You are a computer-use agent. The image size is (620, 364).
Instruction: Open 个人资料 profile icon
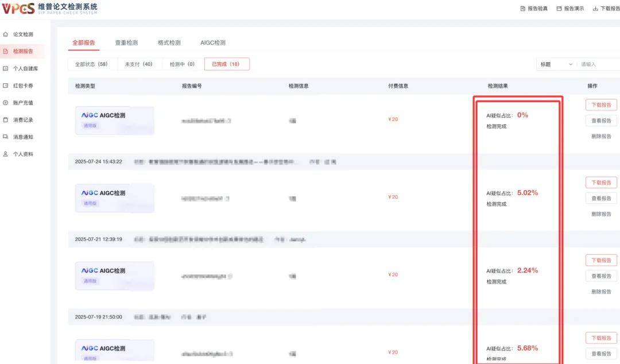(6, 153)
